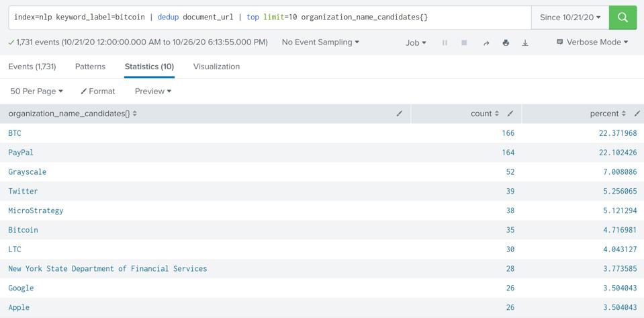Pause the search job
The height and width of the screenshot is (318, 644).
(x=445, y=42)
